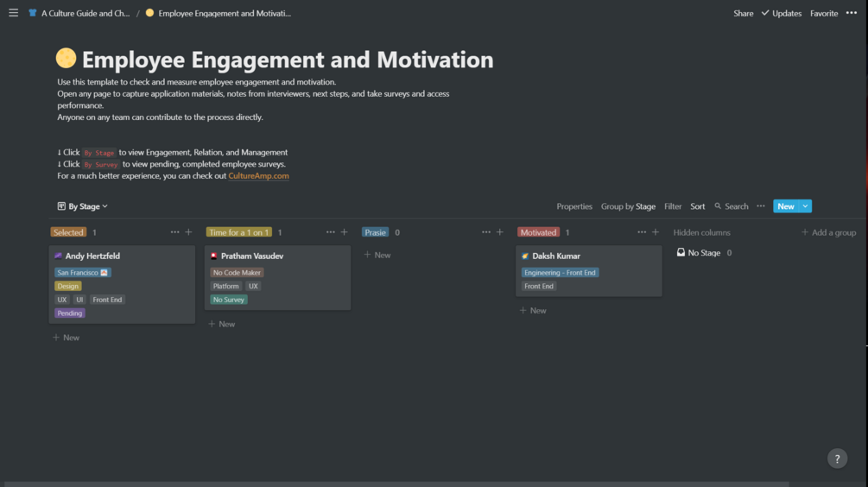Click the database view more-options ellipsis
Viewport: 868px width, 487px height.
click(x=761, y=206)
